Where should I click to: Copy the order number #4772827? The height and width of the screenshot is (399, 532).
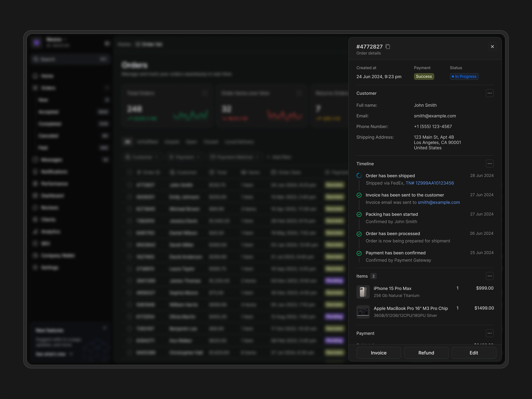(x=388, y=47)
